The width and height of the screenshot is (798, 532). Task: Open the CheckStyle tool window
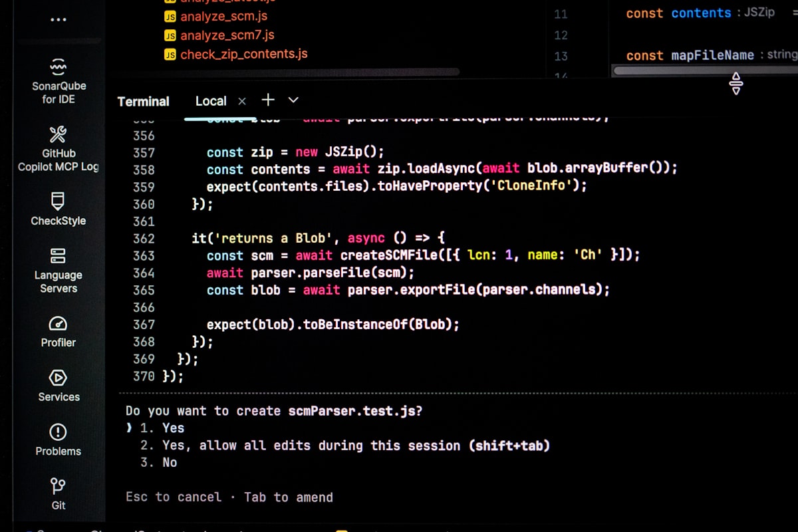tap(58, 208)
